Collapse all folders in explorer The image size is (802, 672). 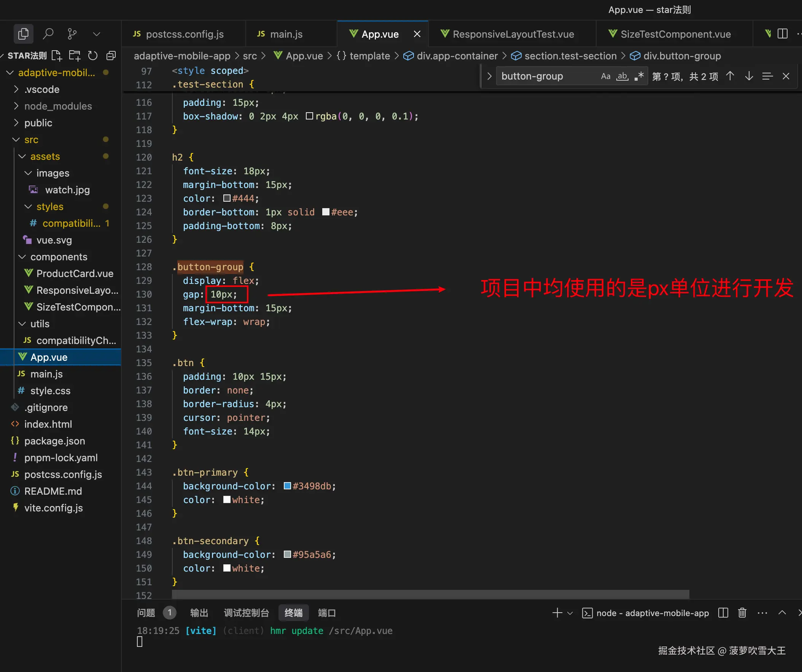click(x=111, y=56)
